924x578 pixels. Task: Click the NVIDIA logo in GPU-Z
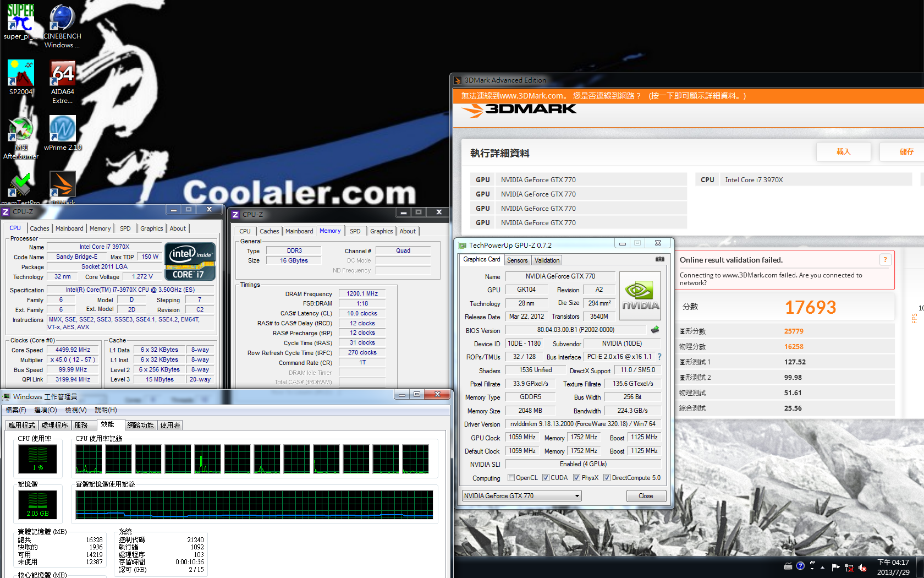pyautogui.click(x=640, y=297)
